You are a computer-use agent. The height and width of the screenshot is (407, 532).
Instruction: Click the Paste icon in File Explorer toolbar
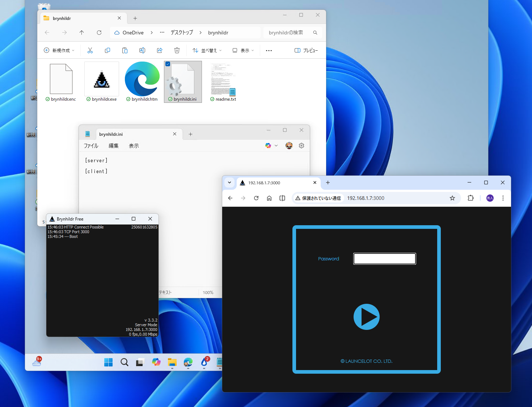click(x=125, y=50)
